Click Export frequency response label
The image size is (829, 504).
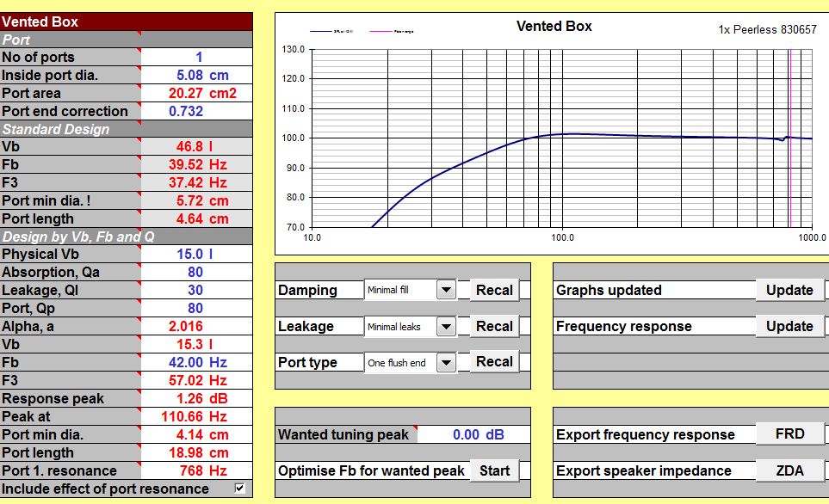pos(645,434)
